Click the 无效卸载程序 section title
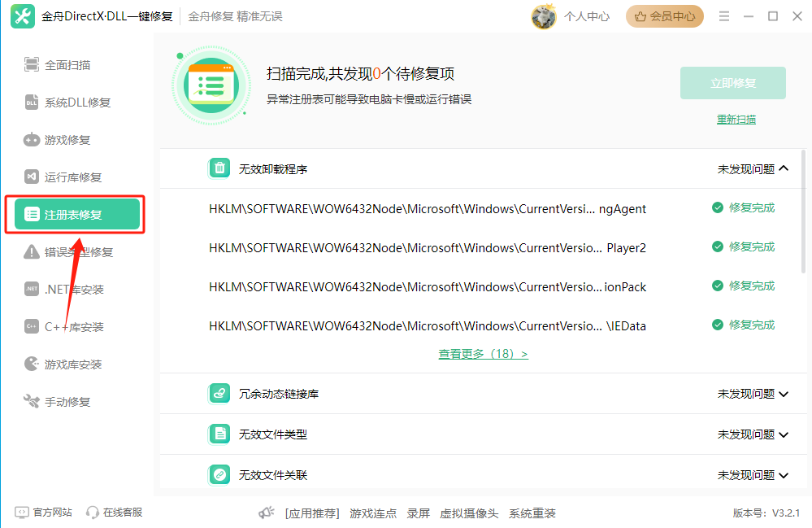 point(273,169)
